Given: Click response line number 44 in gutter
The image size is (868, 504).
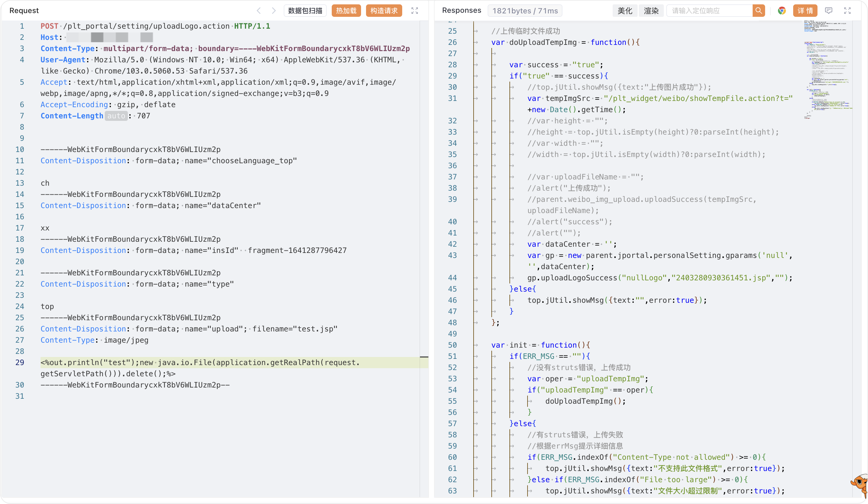Looking at the screenshot, I should pos(452,278).
